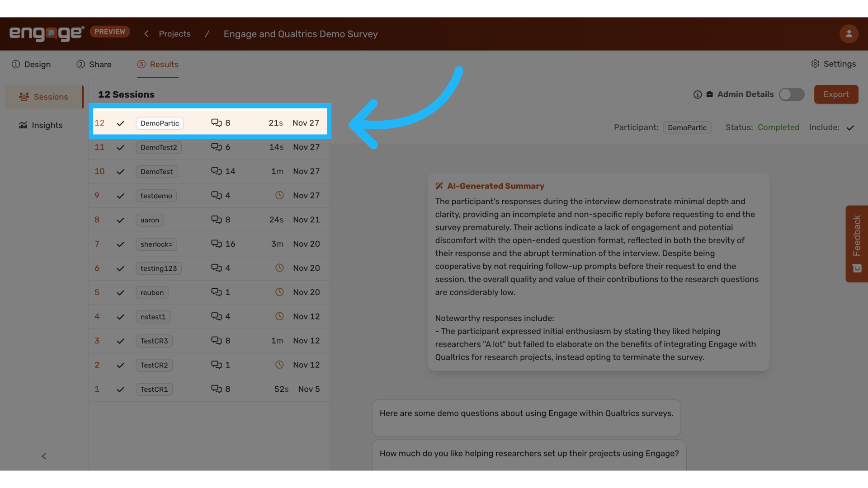Click the Participant DemoPartic tag in details
Viewport: 868px width, 488px height.
(687, 128)
